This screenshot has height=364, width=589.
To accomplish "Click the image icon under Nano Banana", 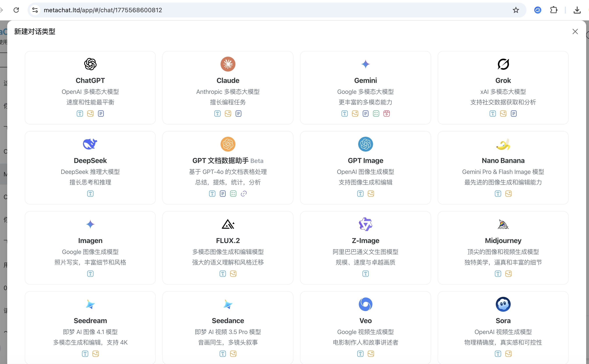I will click(x=508, y=194).
